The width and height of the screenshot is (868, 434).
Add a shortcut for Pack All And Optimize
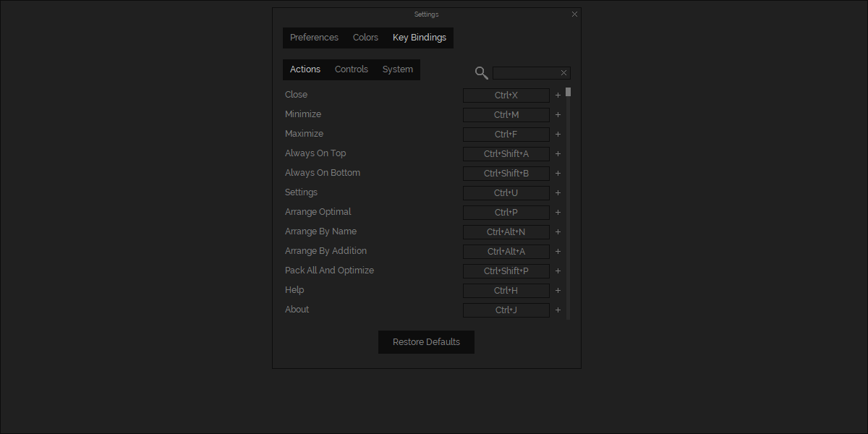(x=558, y=271)
